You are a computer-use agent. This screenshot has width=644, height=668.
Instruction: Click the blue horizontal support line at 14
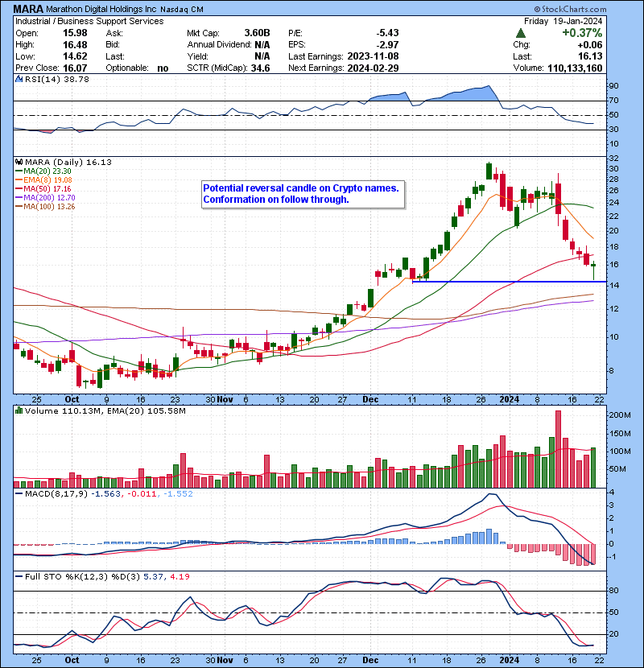(509, 282)
